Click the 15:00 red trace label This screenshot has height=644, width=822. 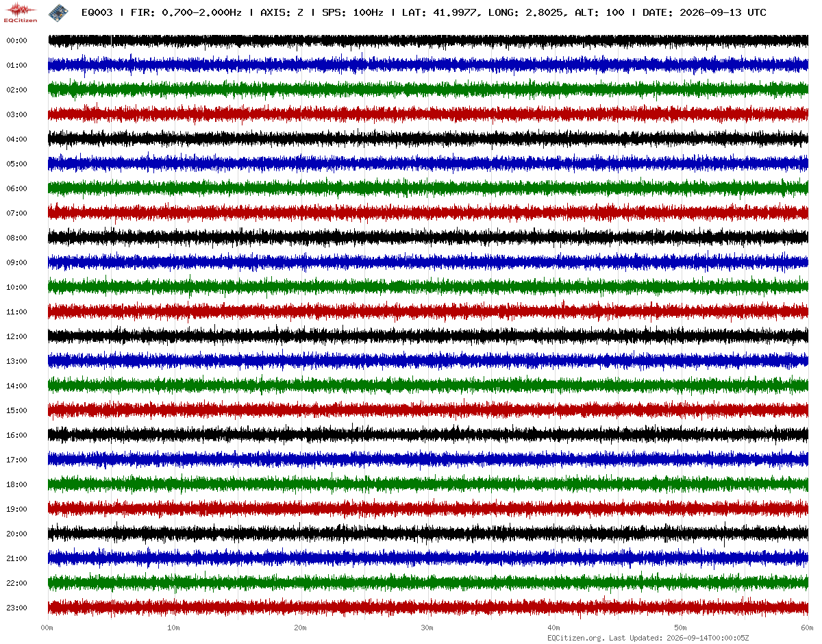16,410
